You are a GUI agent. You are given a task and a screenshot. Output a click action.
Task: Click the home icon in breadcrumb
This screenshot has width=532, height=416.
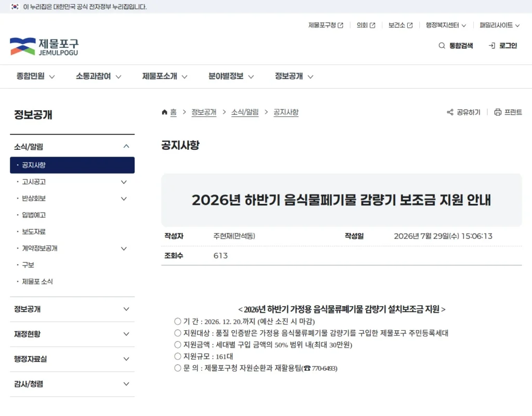[165, 112]
